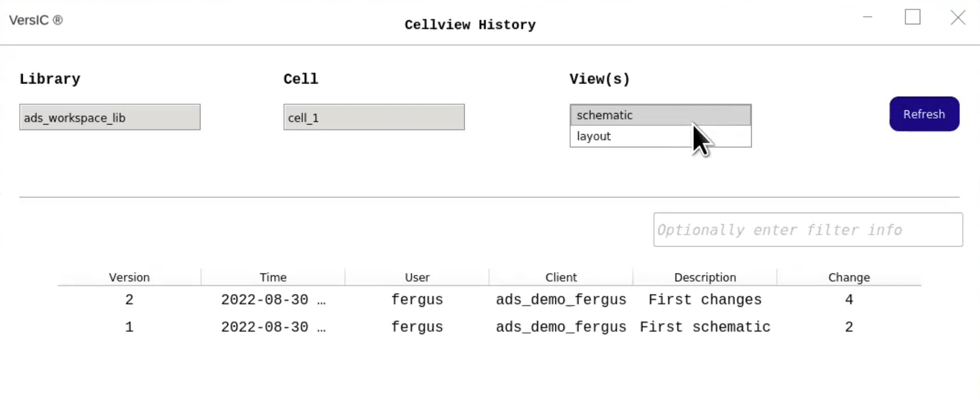Select the version 2 history row

(x=129, y=300)
